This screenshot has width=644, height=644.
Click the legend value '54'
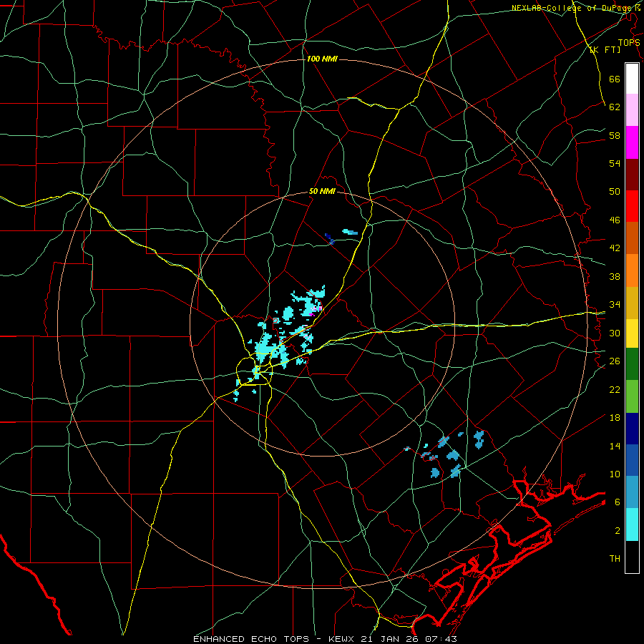(615, 163)
